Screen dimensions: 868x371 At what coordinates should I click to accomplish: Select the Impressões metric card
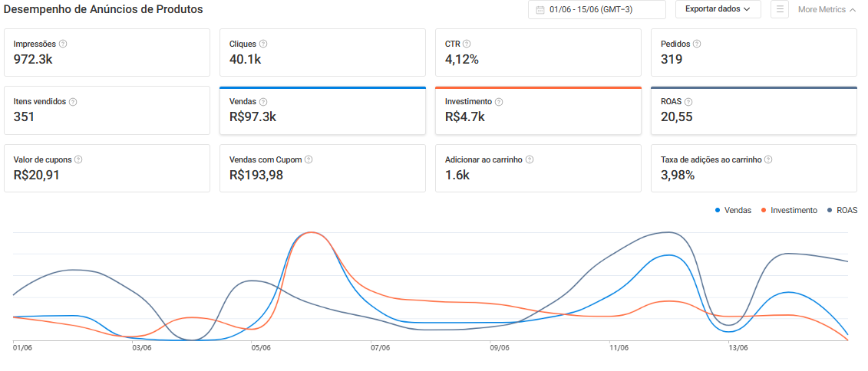click(107, 53)
